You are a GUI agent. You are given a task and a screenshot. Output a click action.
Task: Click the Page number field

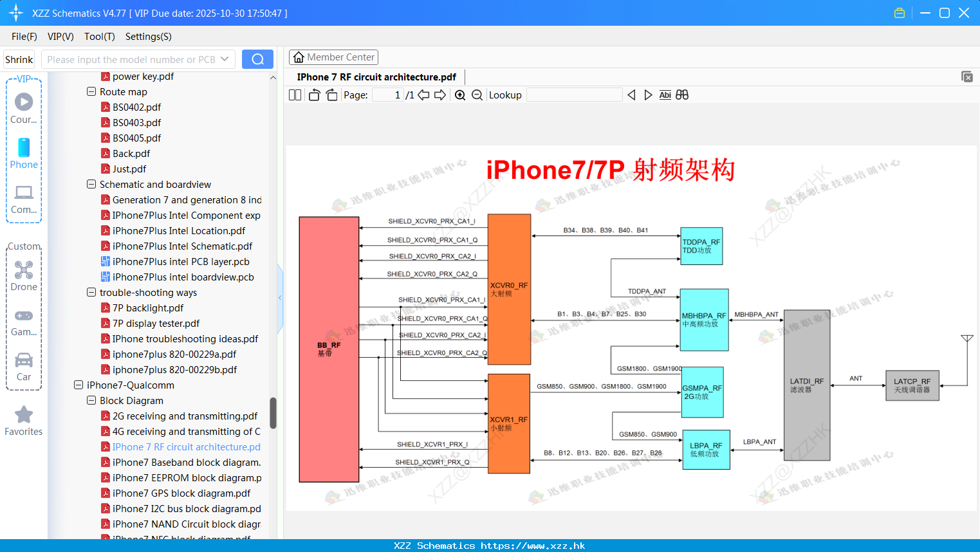[387, 95]
